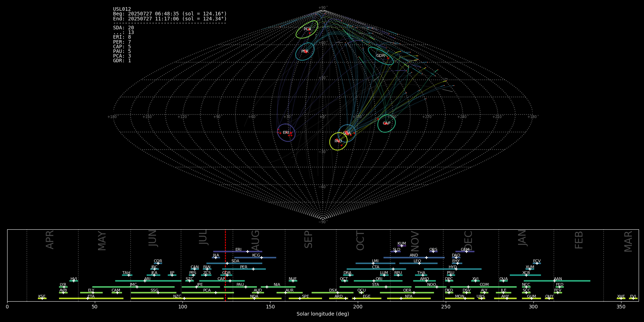Select the ERI radiant label on sky map
The height and width of the screenshot is (322, 644).
point(286,133)
